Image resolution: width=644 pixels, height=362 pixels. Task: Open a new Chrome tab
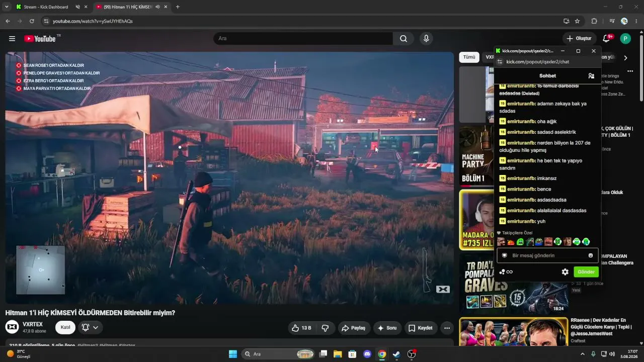point(178,7)
